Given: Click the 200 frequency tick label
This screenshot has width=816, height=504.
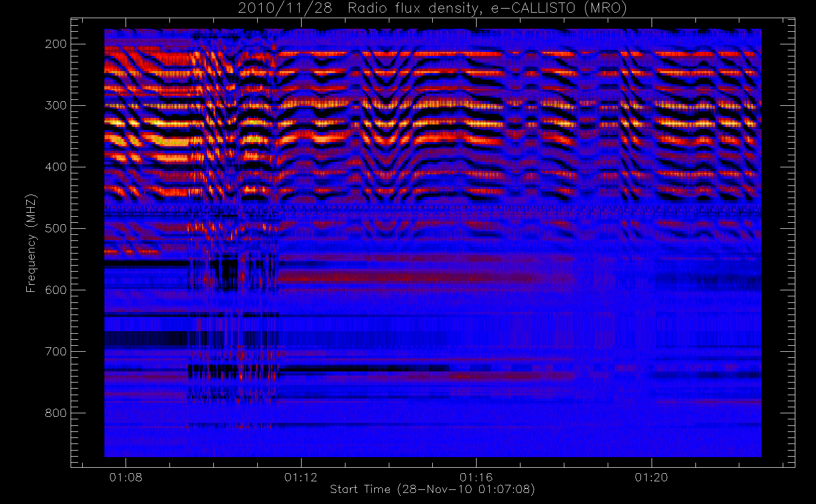Looking at the screenshot, I should [x=55, y=44].
